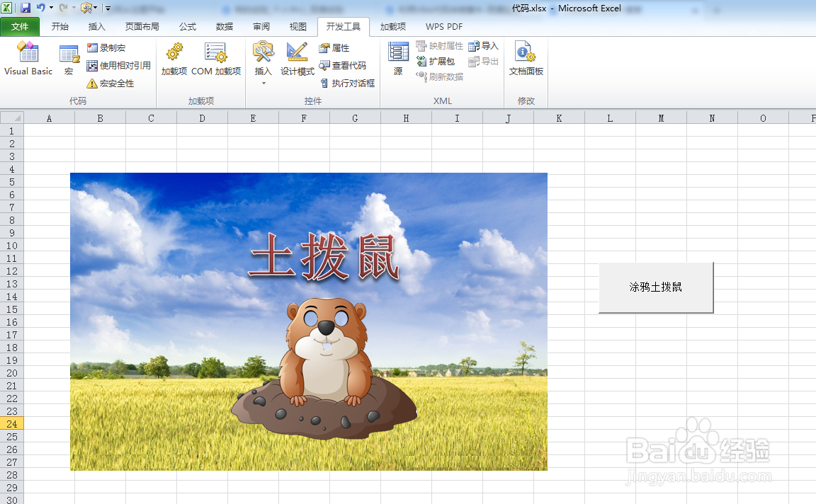Open Customize Quick Access Toolbar dropdown
The image size is (816, 504).
[108, 8]
